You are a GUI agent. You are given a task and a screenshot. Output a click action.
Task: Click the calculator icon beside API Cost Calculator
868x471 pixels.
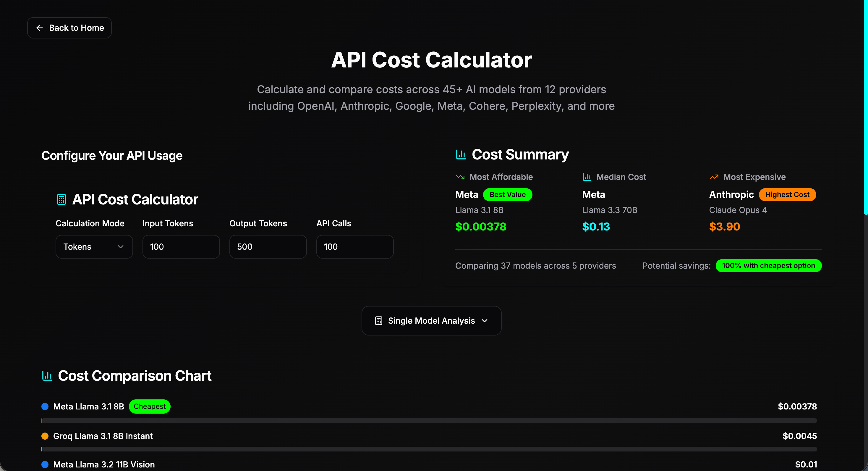[x=61, y=199]
